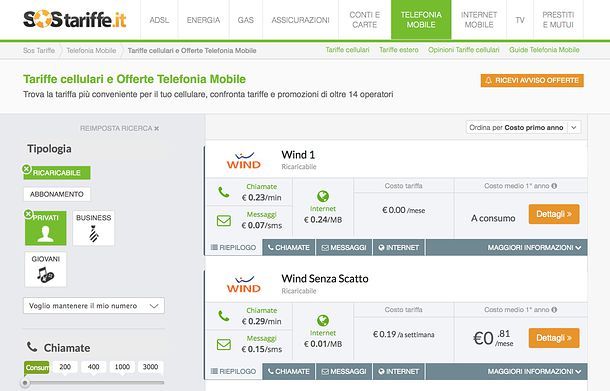Switch to Riepilogo tab of Wind Senza Scatto

[233, 372]
